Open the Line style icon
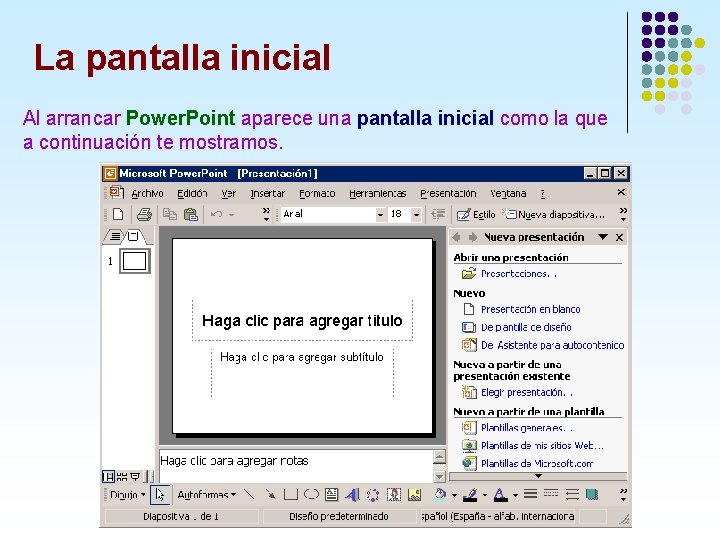The width and height of the screenshot is (720, 540). (530, 494)
